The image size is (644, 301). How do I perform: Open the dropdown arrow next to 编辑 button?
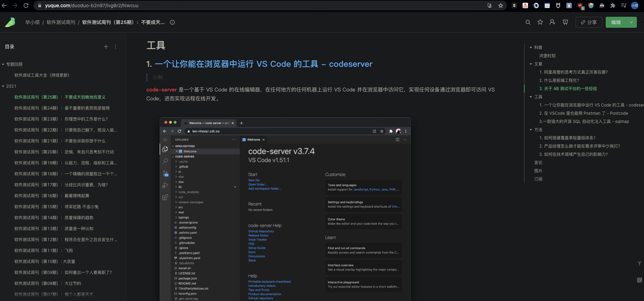[x=631, y=22]
